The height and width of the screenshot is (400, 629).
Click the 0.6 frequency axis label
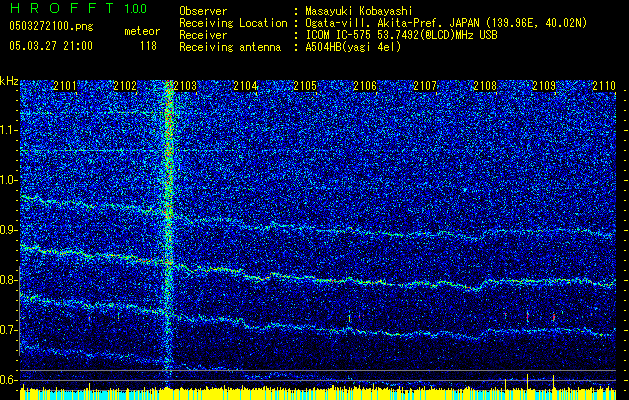click(x=9, y=379)
